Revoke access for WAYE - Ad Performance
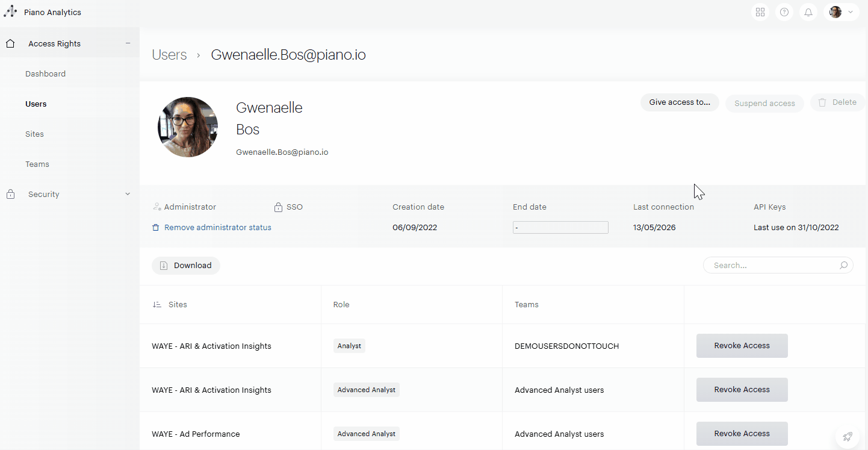 (742, 434)
